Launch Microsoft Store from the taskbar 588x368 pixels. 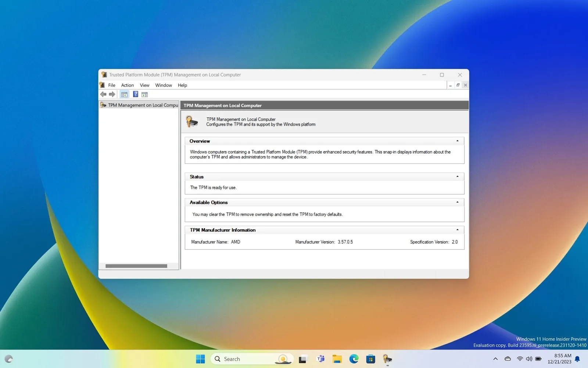pos(371,359)
